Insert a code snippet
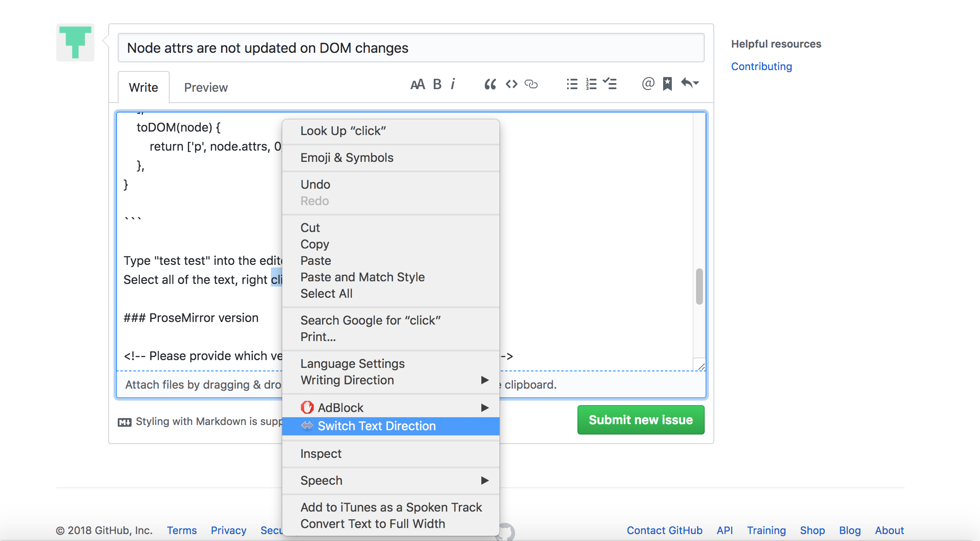 [x=511, y=84]
